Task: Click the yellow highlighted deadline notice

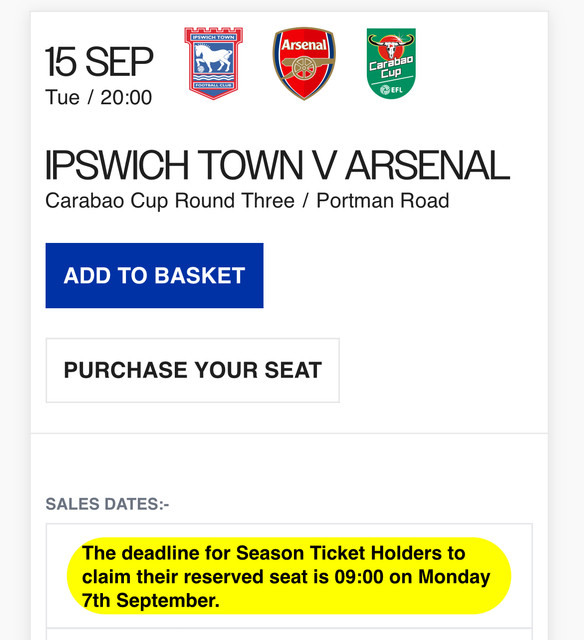Action: click(289, 576)
